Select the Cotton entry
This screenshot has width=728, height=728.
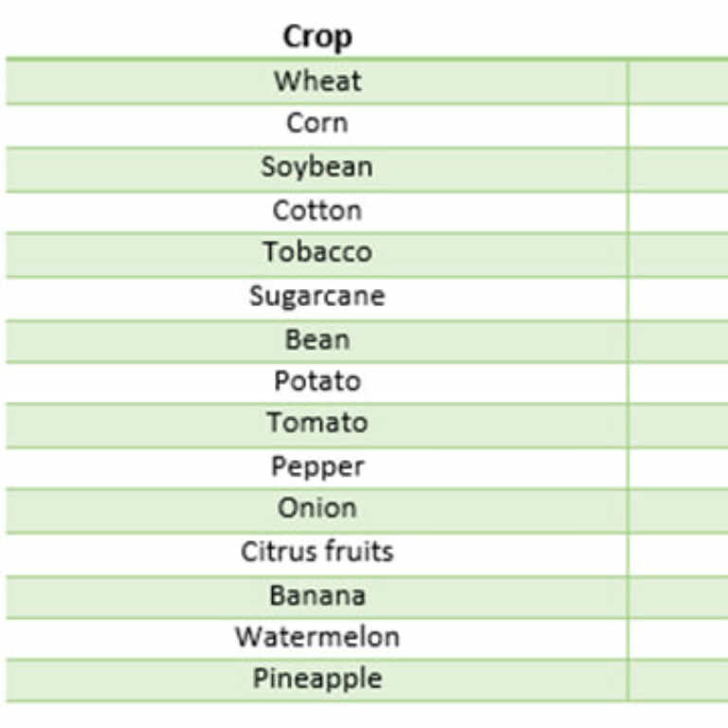click(318, 211)
